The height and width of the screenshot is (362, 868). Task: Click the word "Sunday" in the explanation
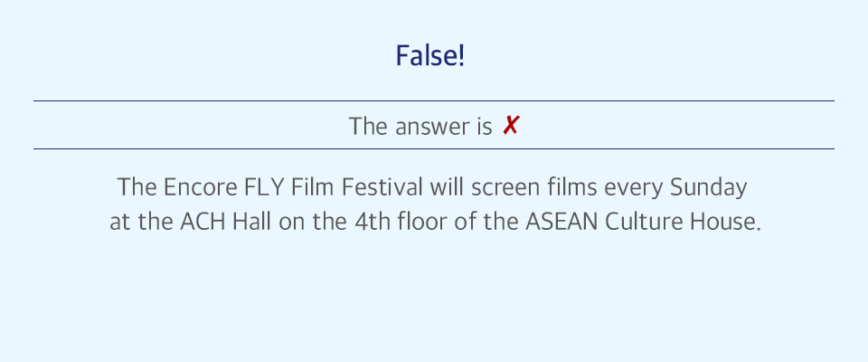point(709,188)
